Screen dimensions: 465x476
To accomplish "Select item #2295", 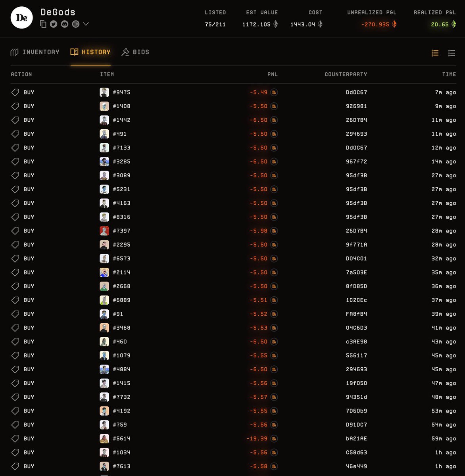I will click(121, 245).
